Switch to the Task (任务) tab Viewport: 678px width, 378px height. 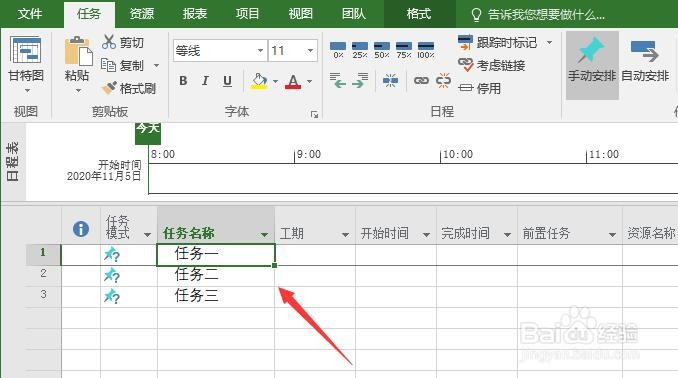pos(89,14)
